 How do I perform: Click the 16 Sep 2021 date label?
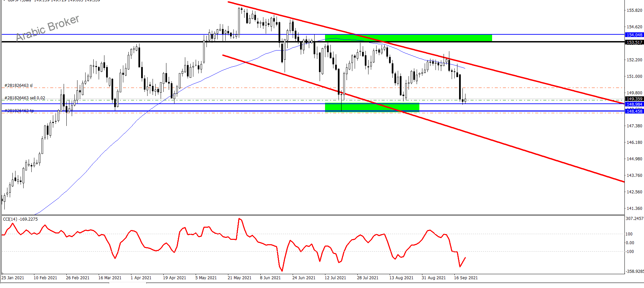point(466,278)
